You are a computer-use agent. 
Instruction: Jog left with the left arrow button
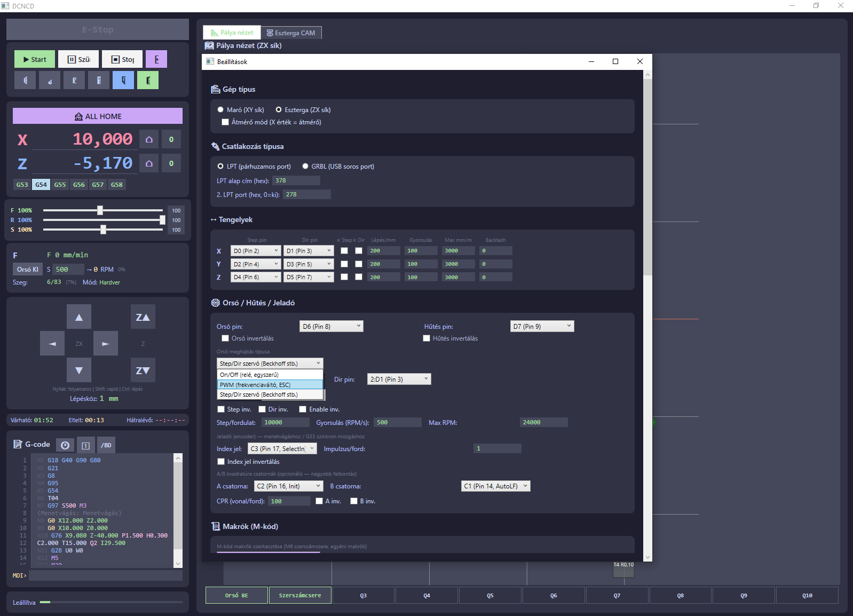tap(52, 343)
